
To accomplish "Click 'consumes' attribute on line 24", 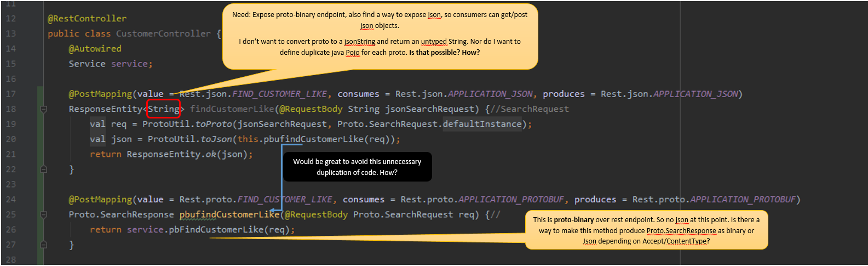I will 364,200.
